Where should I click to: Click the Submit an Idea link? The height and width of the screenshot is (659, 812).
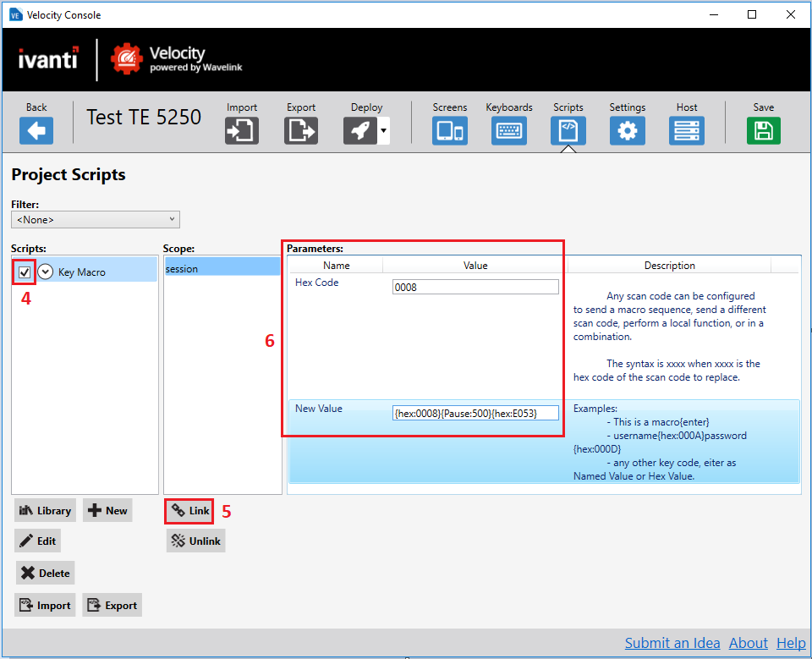pyautogui.click(x=672, y=643)
